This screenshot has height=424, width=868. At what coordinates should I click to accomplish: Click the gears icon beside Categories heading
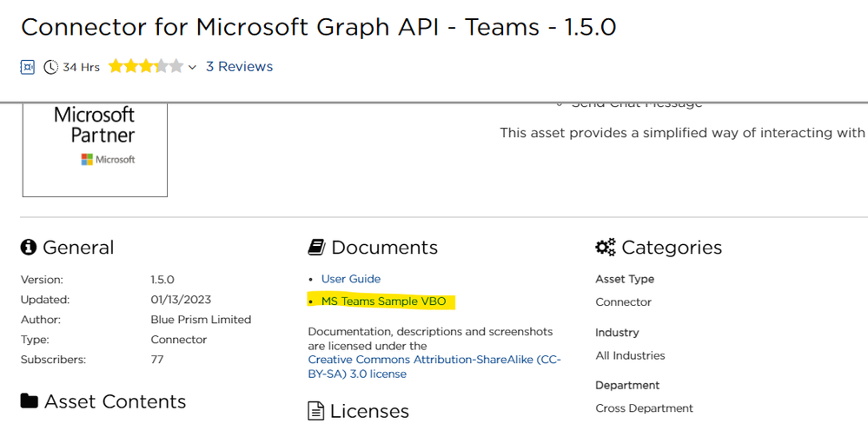605,248
